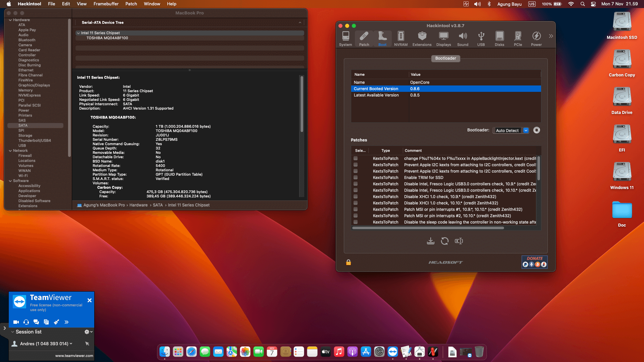The width and height of the screenshot is (644, 362).
Task: Start TeamViewer video call icon
Action: [x=16, y=322]
